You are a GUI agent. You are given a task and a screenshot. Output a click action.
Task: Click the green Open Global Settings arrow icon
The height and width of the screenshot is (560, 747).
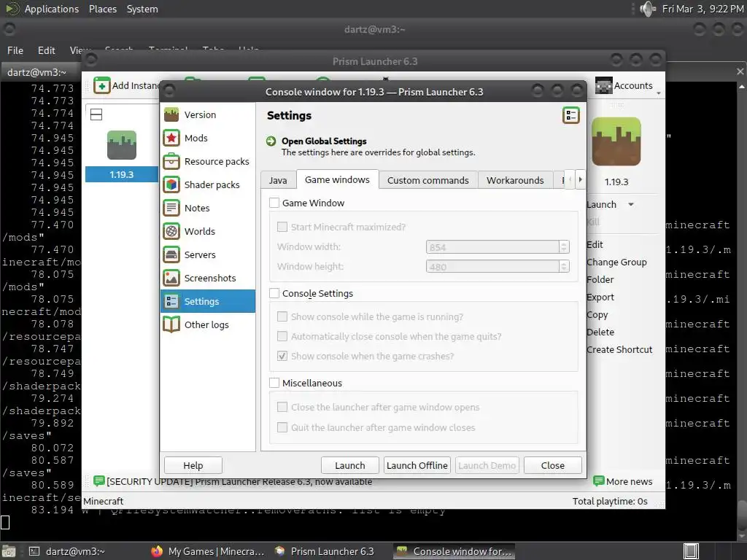[x=271, y=141]
